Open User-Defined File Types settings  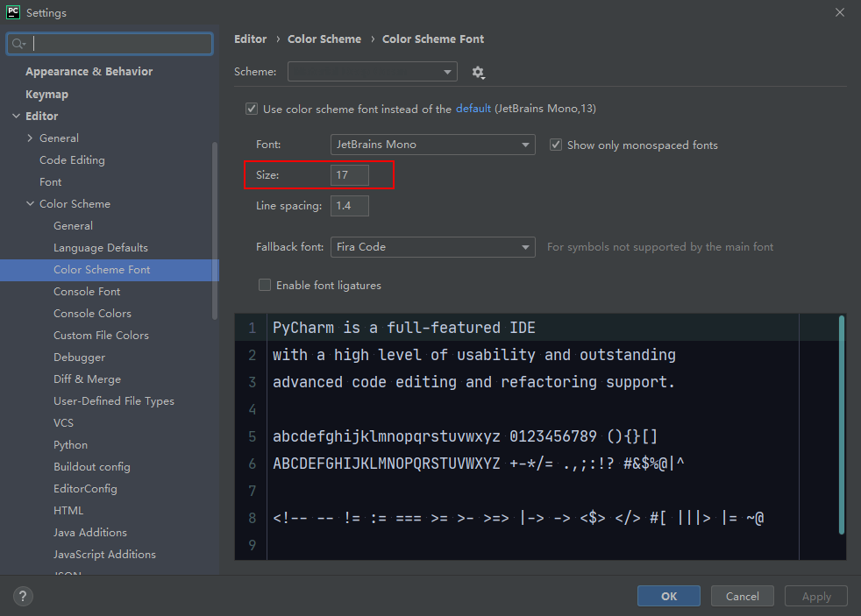click(114, 401)
